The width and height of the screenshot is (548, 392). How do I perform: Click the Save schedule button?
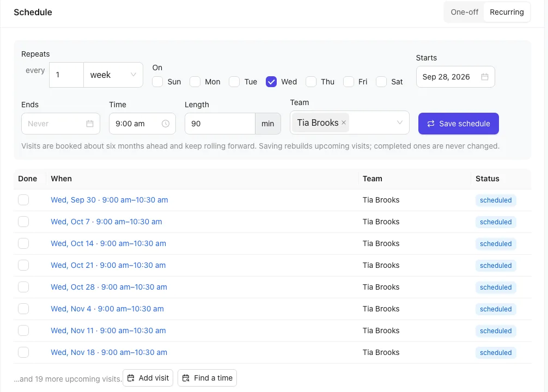[x=459, y=124]
